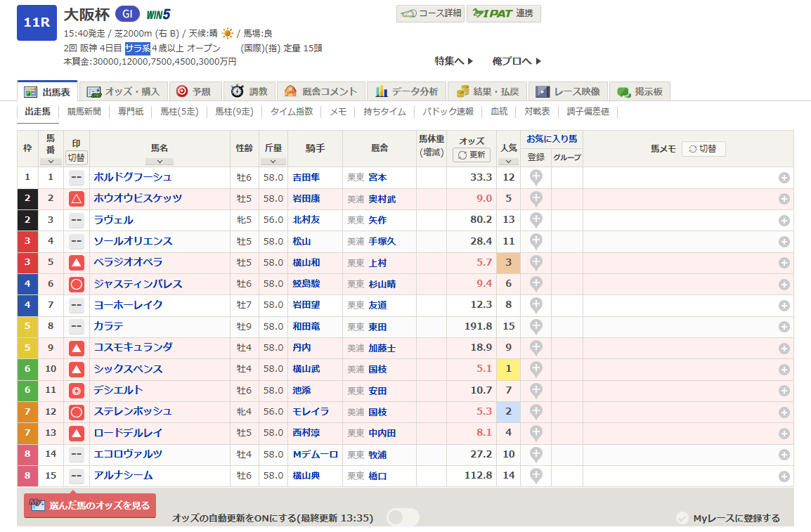Viewport: 811px width, 532px height.
Task: Click the circle mark for ジャスティンパレス
Action: point(77,284)
